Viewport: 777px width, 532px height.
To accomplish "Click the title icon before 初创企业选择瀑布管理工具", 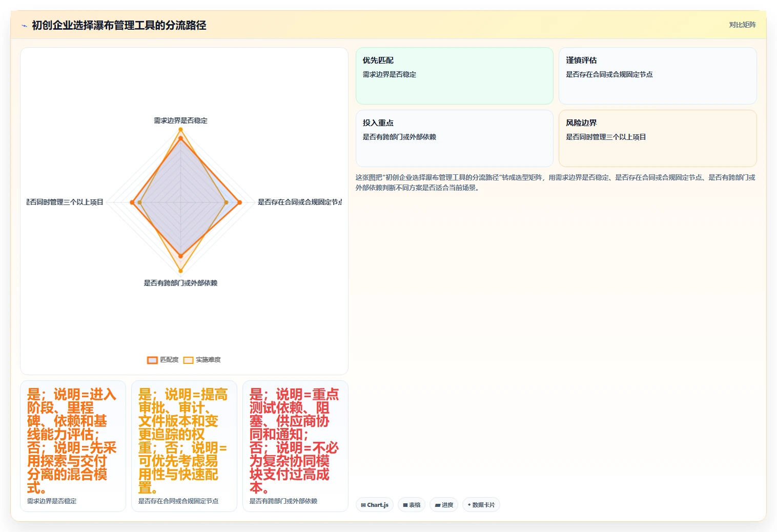I will 24,26.
